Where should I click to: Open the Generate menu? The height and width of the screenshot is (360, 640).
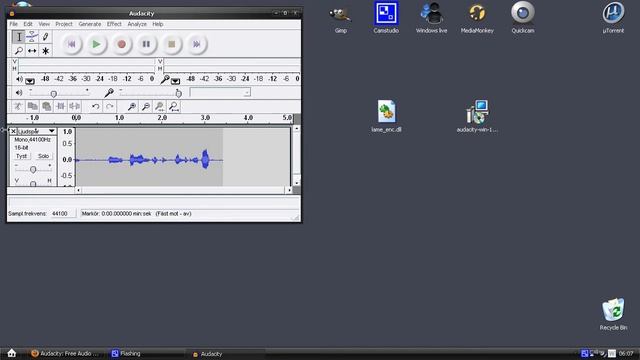(90, 24)
